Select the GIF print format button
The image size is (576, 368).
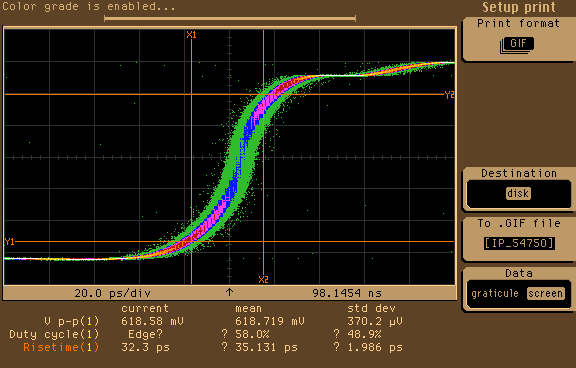[518, 44]
